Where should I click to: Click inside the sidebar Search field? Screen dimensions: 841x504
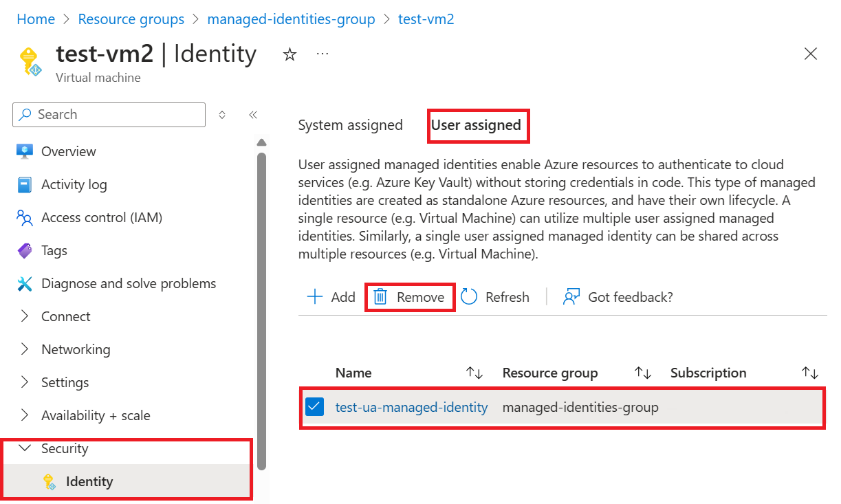tap(108, 115)
